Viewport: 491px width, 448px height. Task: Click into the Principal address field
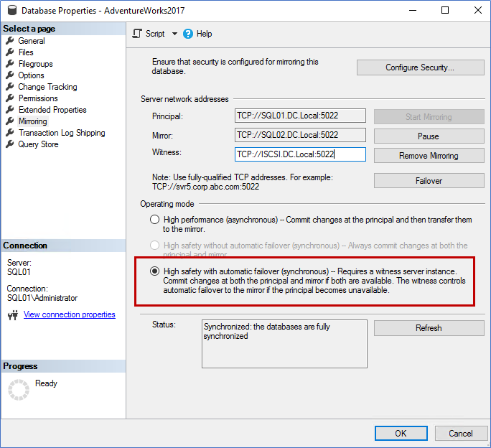coord(300,116)
